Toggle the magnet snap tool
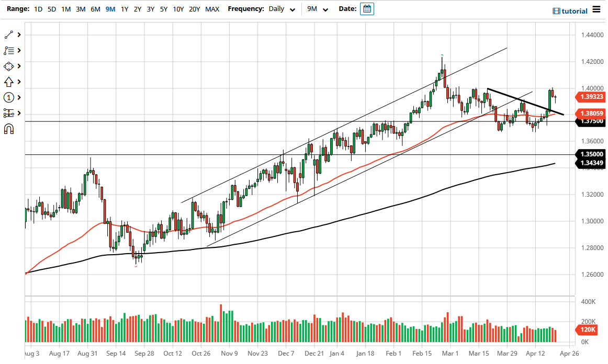This screenshot has height=364, width=608. 8,129
